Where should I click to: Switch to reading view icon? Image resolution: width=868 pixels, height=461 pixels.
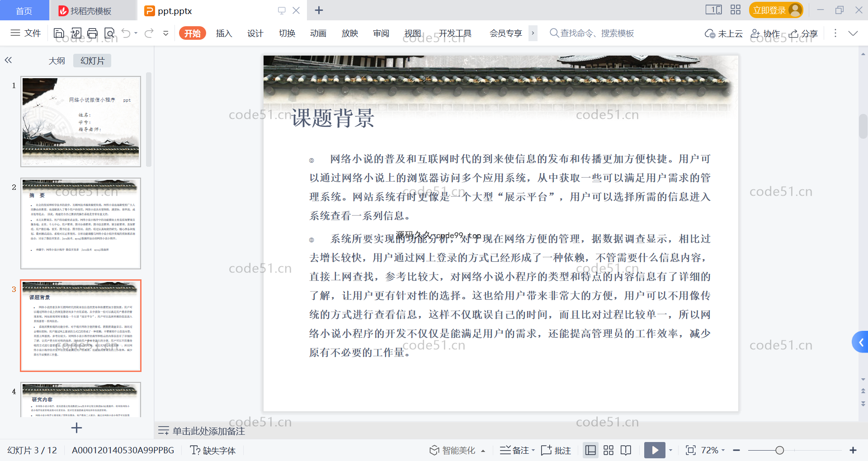626,450
